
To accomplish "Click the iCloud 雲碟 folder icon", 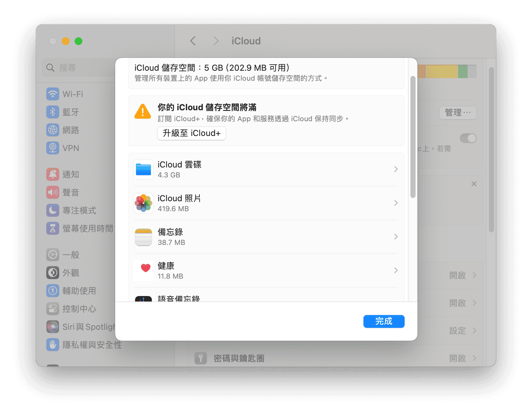I will (143, 169).
